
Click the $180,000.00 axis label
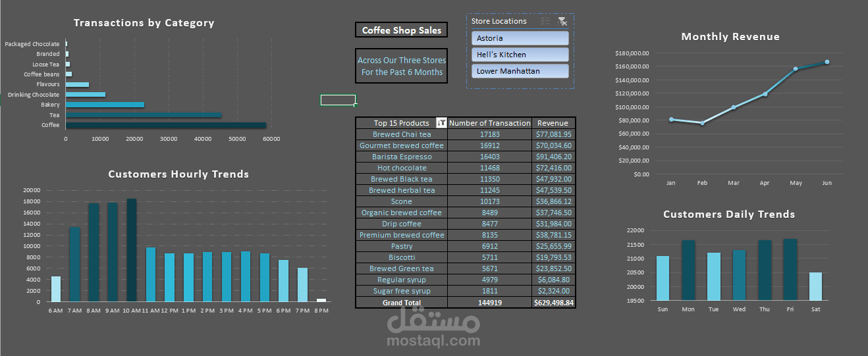pos(632,53)
